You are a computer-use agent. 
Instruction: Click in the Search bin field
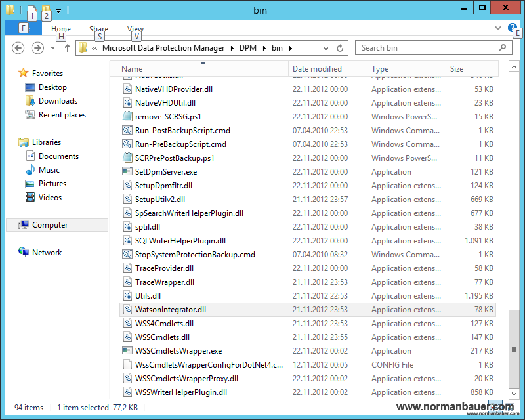[433, 48]
